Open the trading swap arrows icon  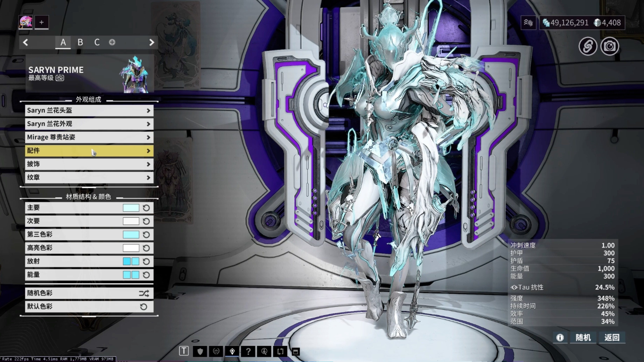click(281, 352)
